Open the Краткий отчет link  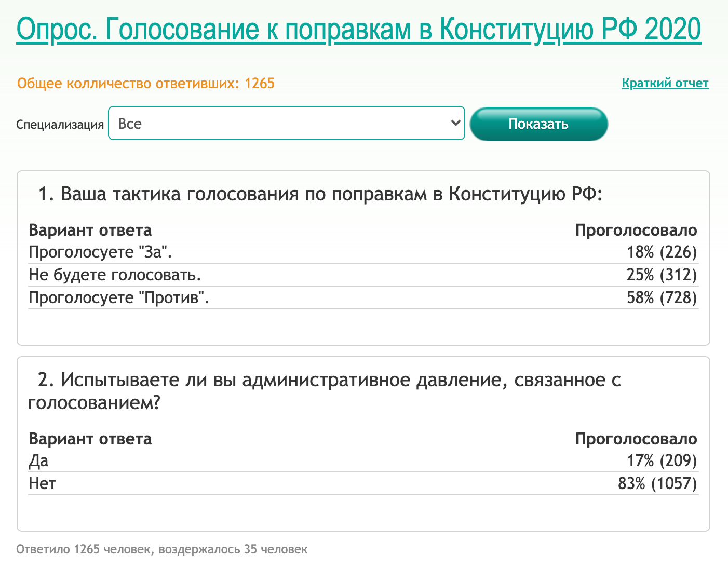(x=665, y=83)
